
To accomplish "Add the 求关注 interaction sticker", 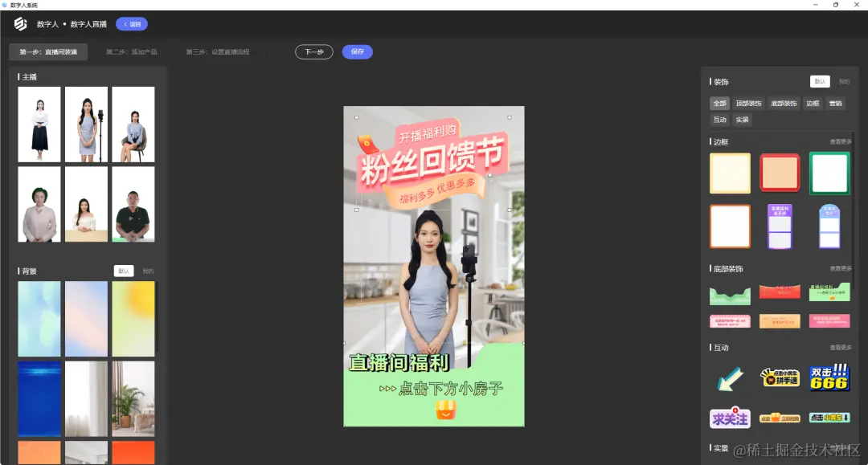I will (730, 418).
